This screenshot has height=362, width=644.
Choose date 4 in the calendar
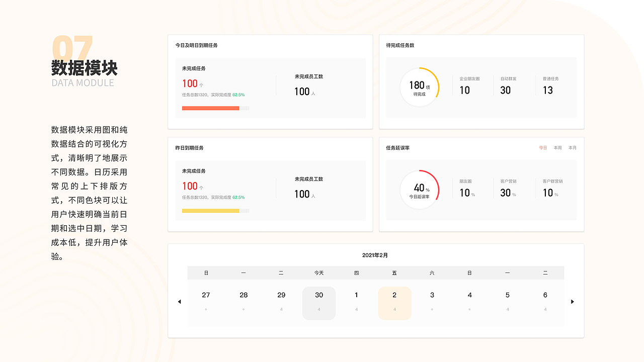(x=469, y=296)
